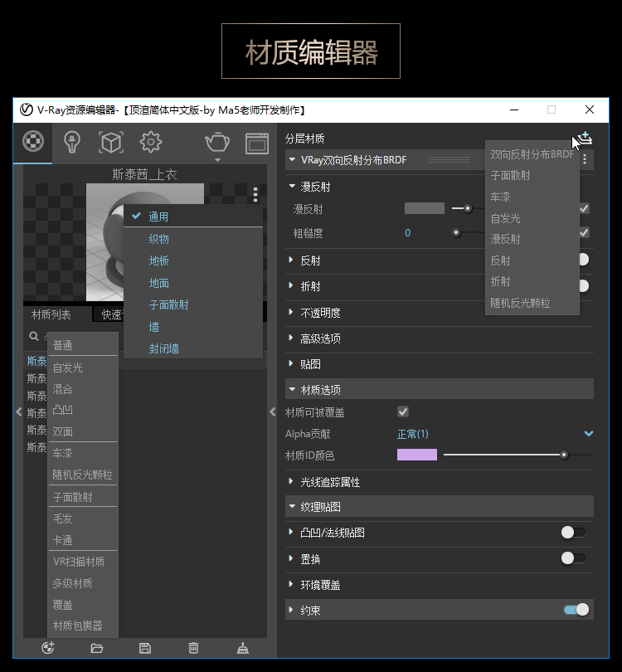The image size is (622, 672).
Task: Expand the 环境覆盖 section
Action: [x=291, y=584]
